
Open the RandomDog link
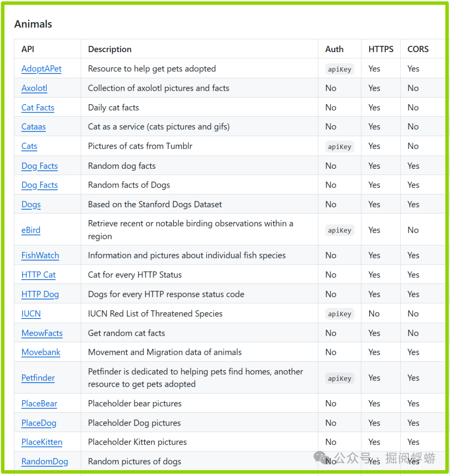45,462
